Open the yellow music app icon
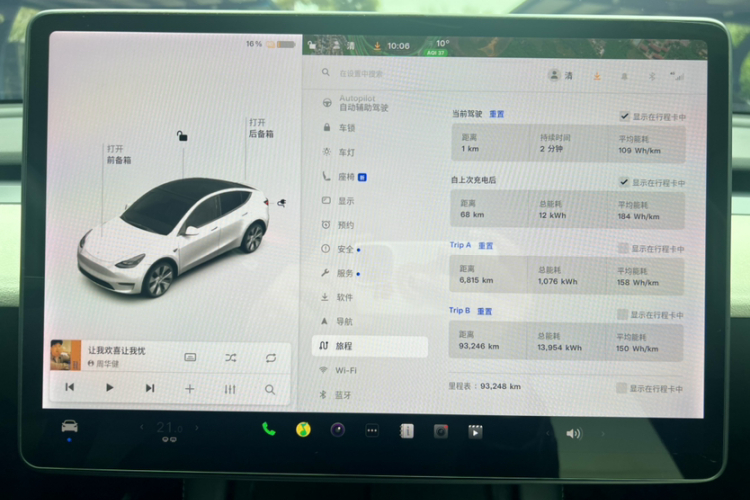 303,430
